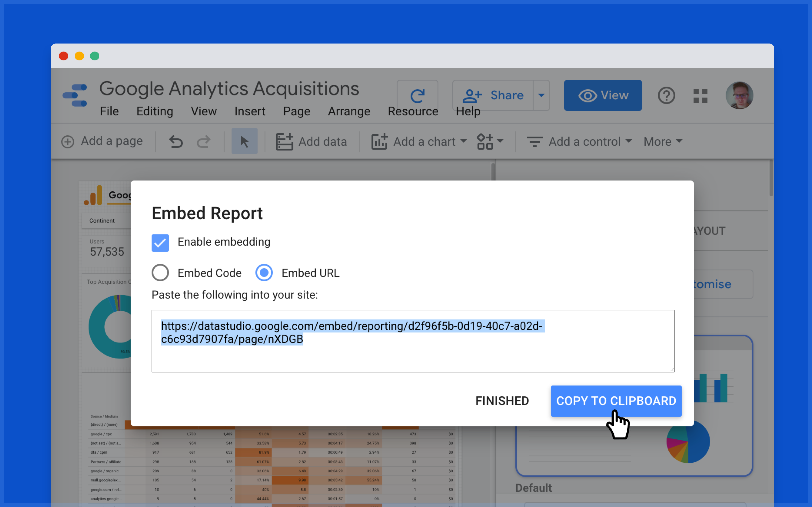Open the Resource menu

[413, 111]
